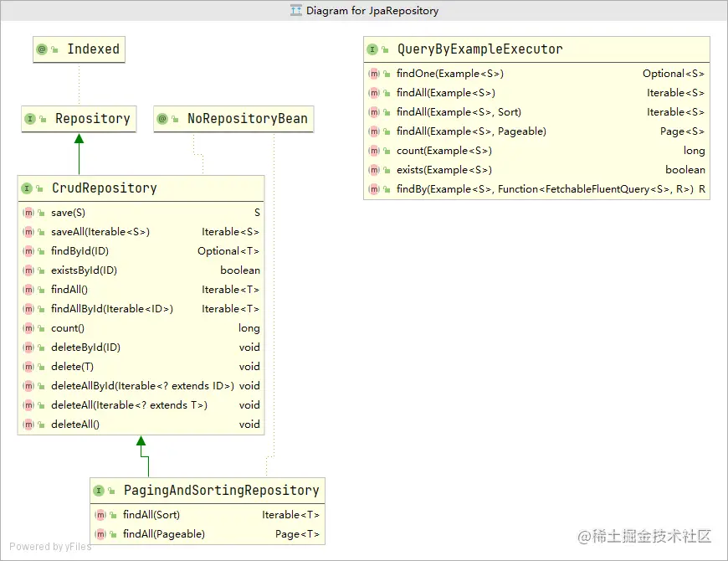
Task: Click the saveAll(Iterable<S>) method name
Action: pos(100,232)
